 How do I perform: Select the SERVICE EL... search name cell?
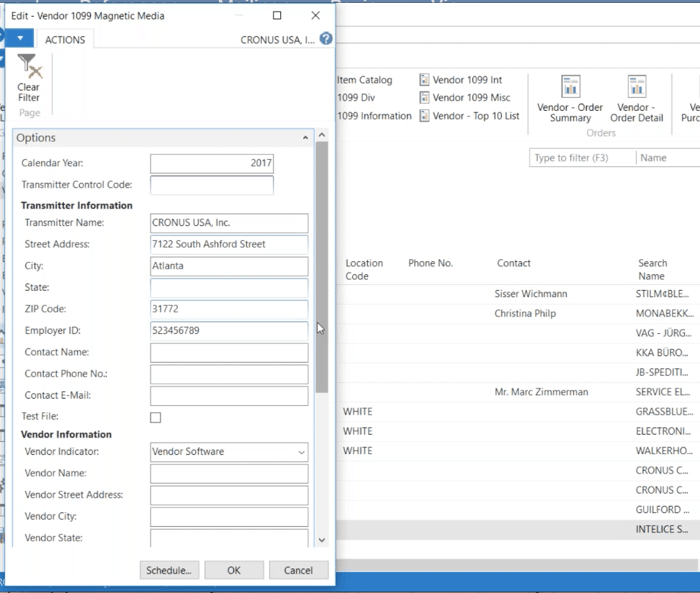663,392
